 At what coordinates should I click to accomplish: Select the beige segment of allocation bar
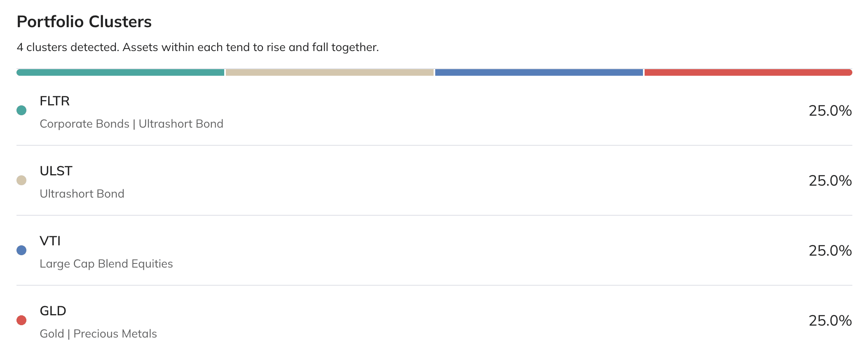coord(330,72)
